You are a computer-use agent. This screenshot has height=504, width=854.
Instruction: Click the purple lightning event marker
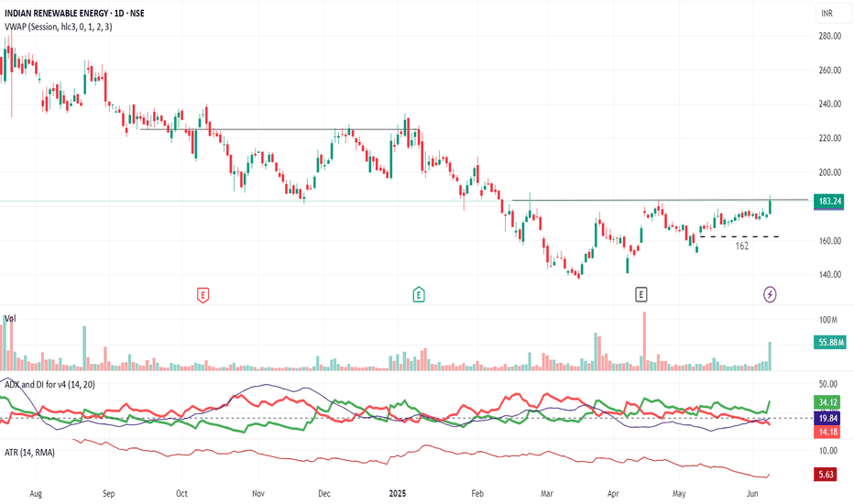pos(770,295)
